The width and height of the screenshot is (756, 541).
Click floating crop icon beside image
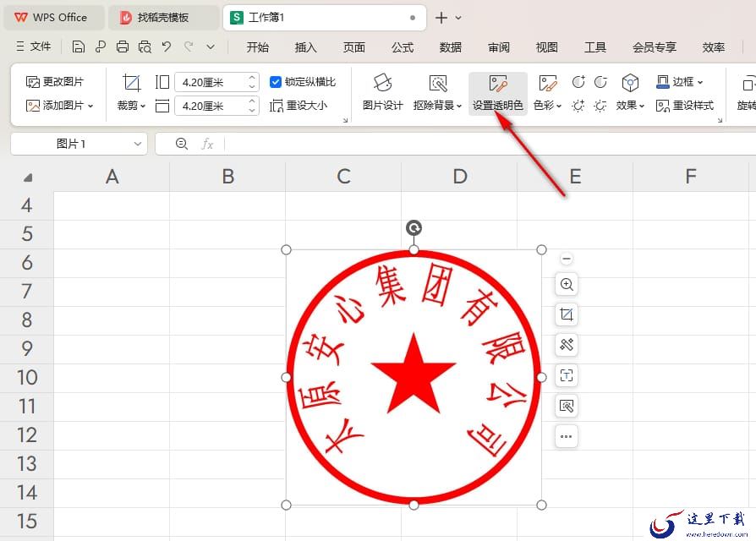(567, 314)
